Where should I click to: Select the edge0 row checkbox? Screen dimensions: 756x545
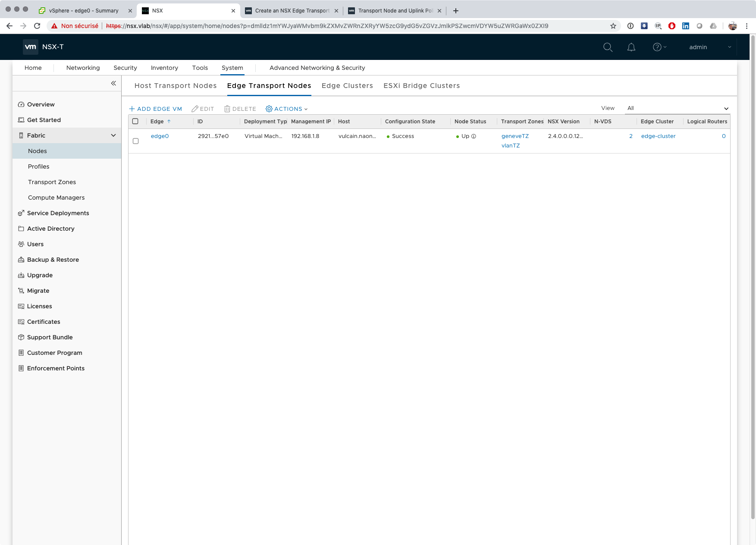(135, 141)
